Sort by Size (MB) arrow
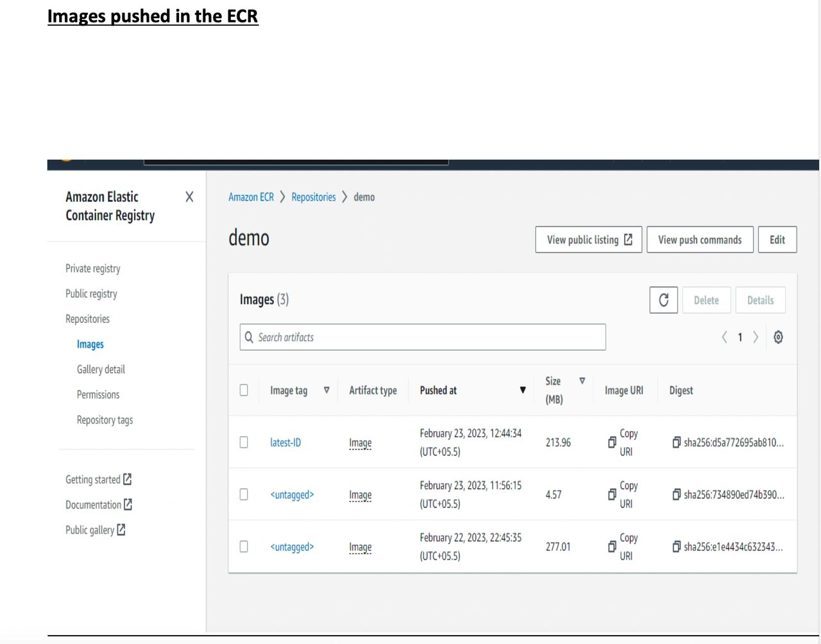 (582, 381)
